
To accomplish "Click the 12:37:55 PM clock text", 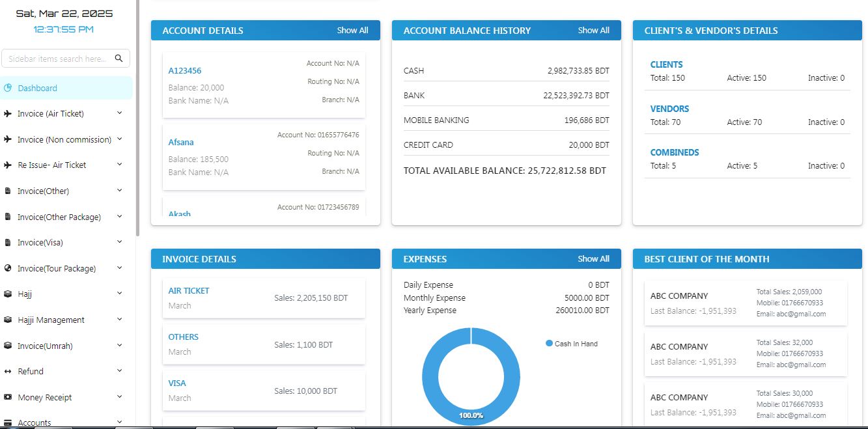I will tap(63, 29).
